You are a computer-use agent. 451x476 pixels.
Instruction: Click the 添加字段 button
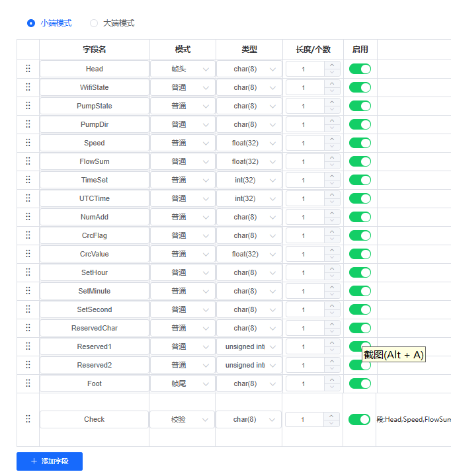50,461
